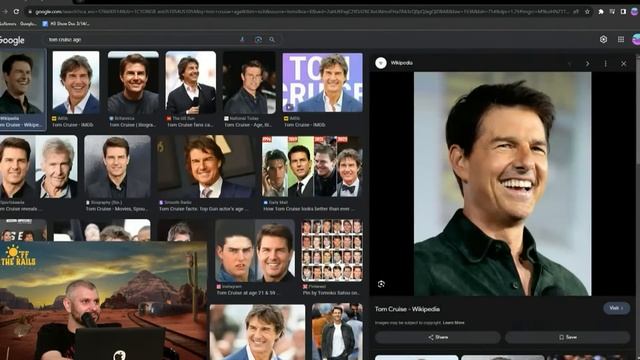Open the IMDb thumbnail with white background
The image size is (640, 360).
(x=76, y=82)
